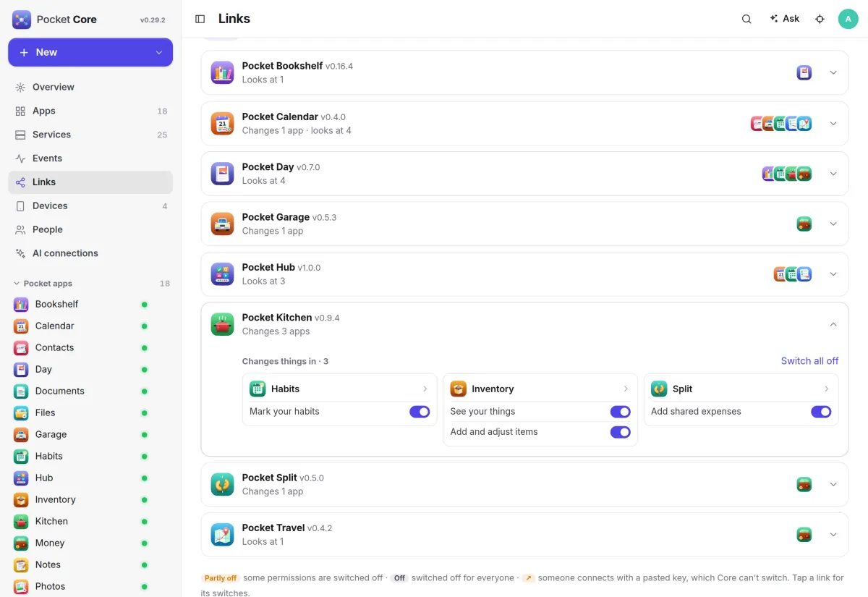Viewport: 868px width, 597px height.
Task: Click the Inventory box icon in Kitchen card
Action: [x=459, y=389]
